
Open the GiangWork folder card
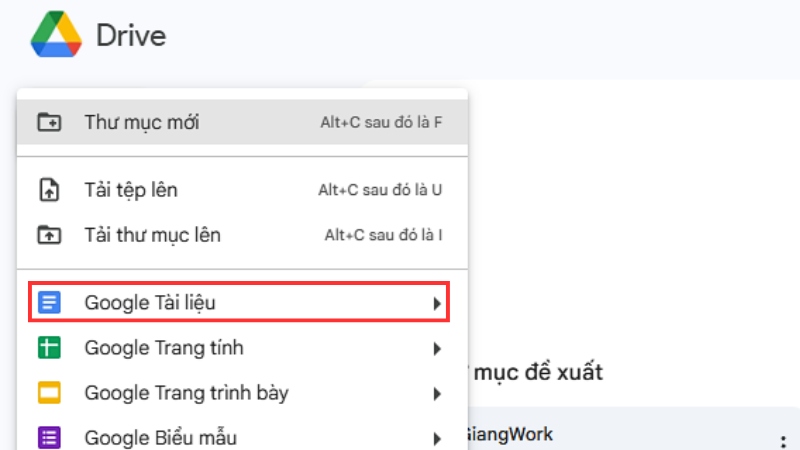coord(633,430)
